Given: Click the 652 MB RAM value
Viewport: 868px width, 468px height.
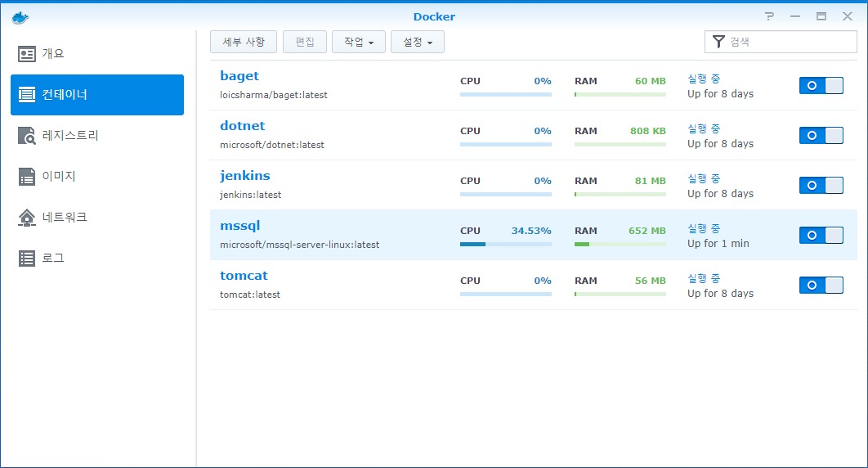Looking at the screenshot, I should [647, 231].
